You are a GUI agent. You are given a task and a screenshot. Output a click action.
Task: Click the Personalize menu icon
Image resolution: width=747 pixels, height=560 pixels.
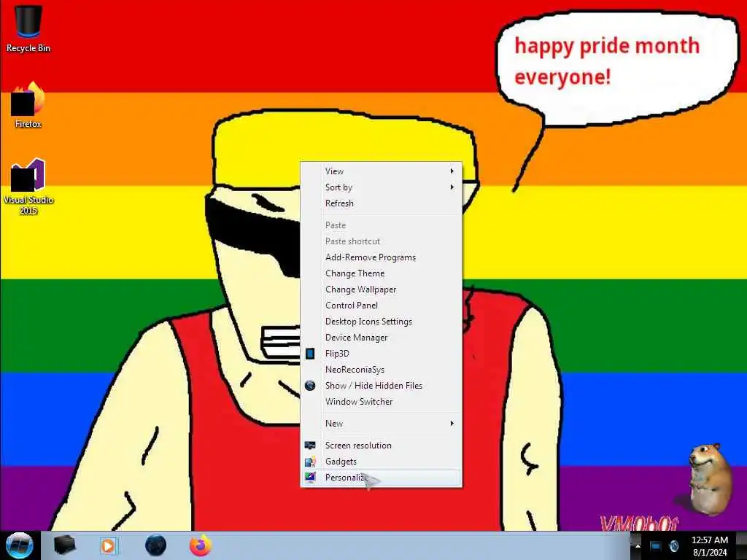310,477
